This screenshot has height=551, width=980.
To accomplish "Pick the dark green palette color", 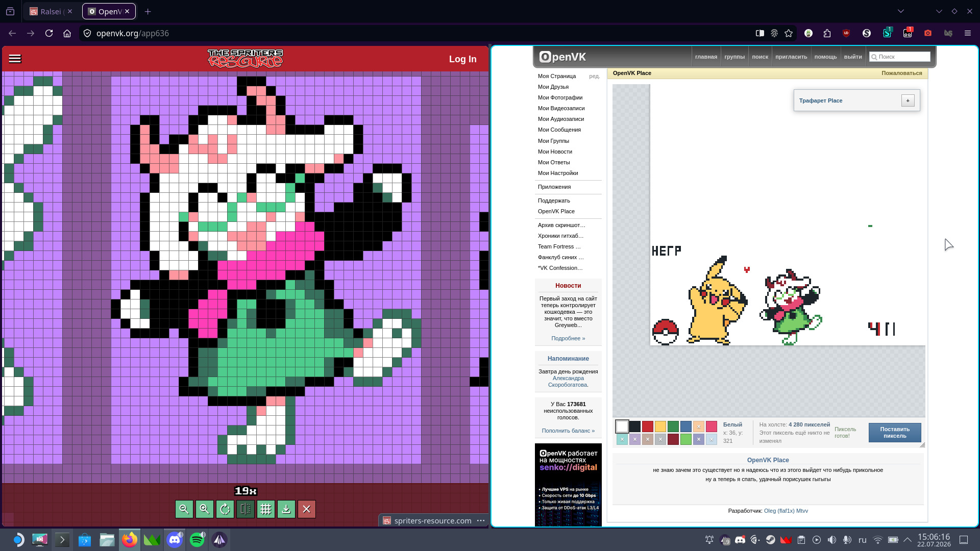I will tap(673, 427).
